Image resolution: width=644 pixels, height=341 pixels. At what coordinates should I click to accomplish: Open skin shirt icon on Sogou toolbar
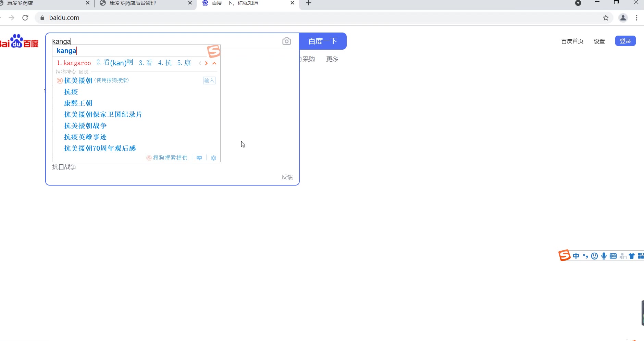click(632, 256)
